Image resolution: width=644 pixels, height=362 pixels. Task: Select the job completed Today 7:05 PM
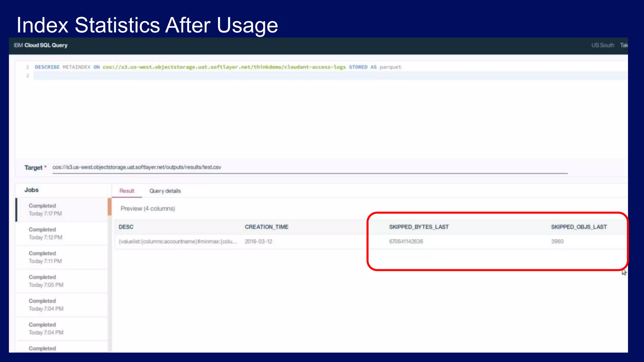[62, 281]
